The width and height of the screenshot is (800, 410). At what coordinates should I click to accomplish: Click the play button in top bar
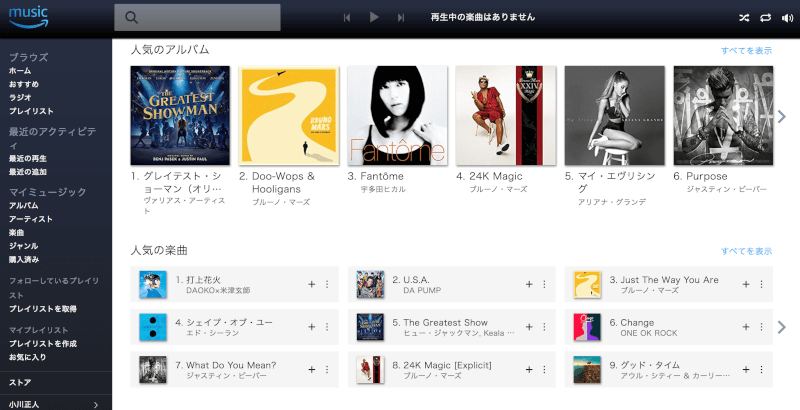point(374,17)
